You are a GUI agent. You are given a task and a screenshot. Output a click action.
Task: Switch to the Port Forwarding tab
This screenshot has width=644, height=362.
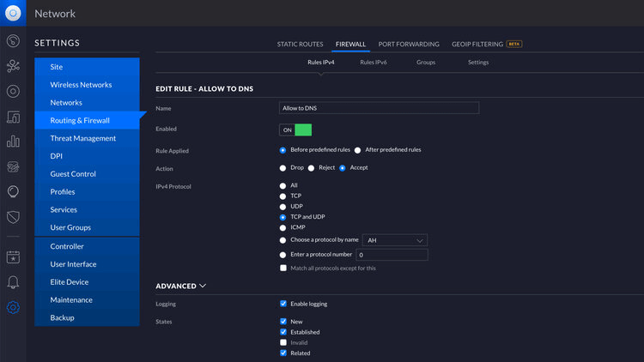coord(409,44)
